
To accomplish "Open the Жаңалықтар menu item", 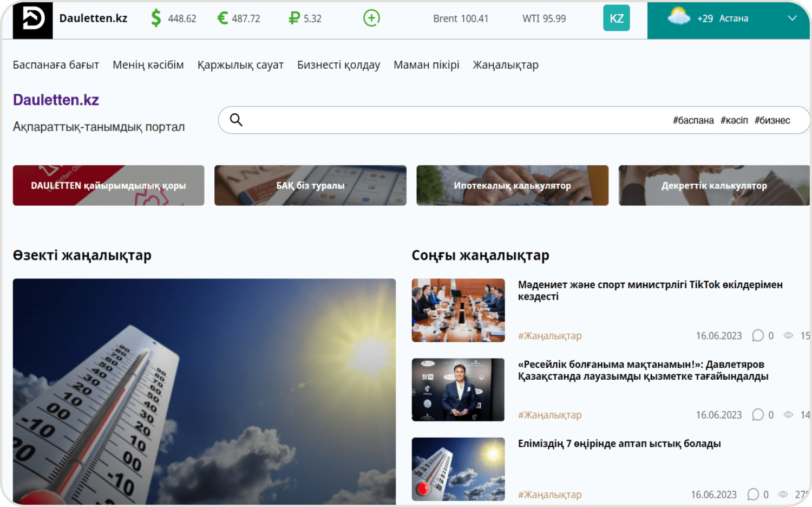I will [x=506, y=65].
